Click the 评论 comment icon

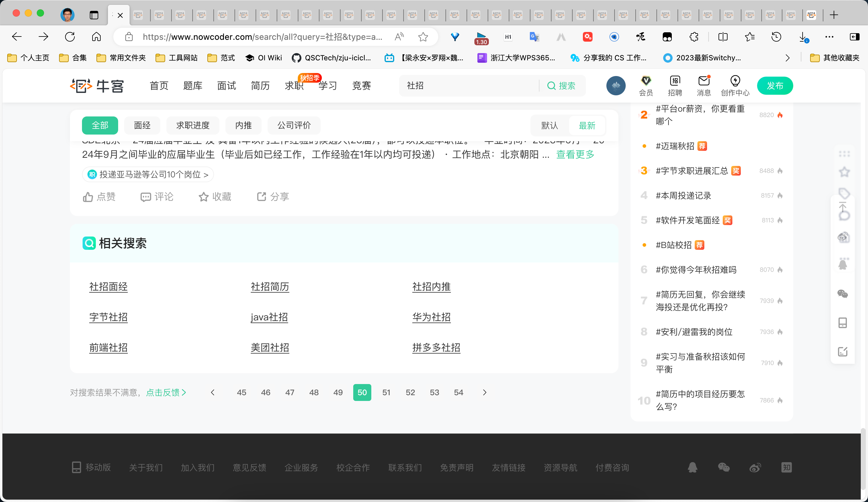pos(145,197)
